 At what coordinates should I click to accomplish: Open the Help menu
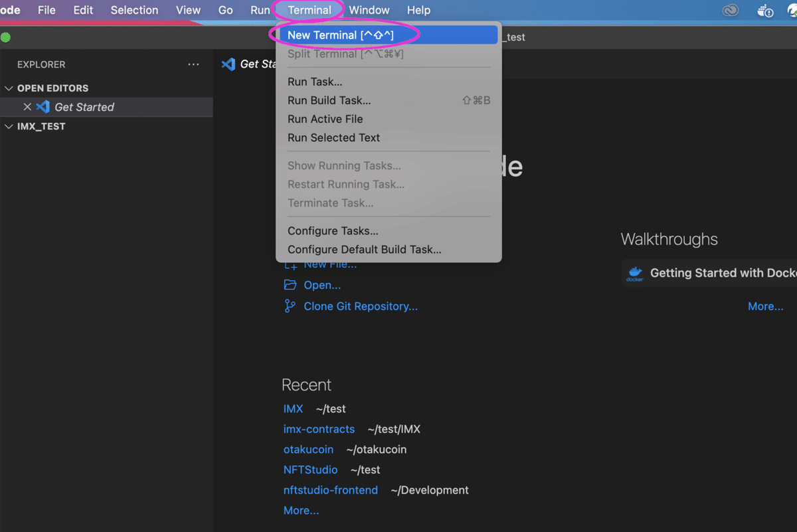[x=418, y=10]
